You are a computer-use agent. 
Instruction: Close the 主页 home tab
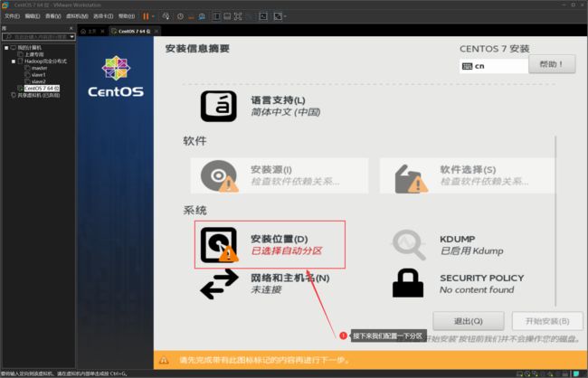tap(102, 31)
